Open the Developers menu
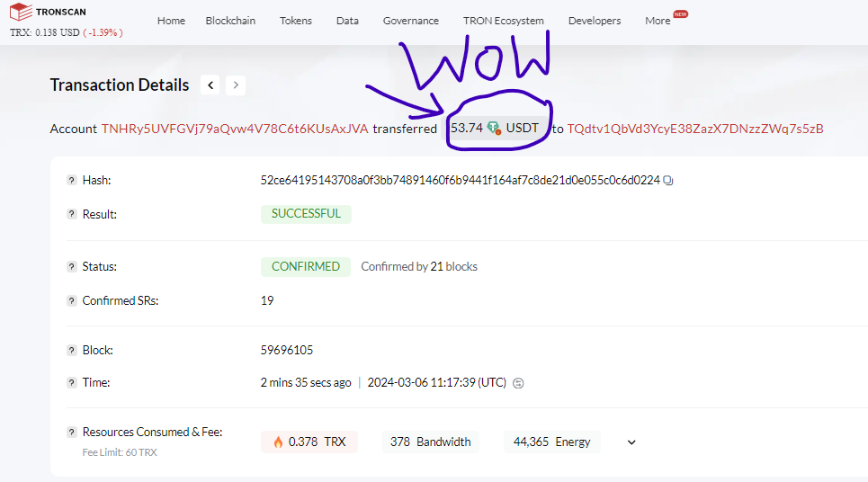This screenshot has width=868, height=482. click(x=595, y=21)
